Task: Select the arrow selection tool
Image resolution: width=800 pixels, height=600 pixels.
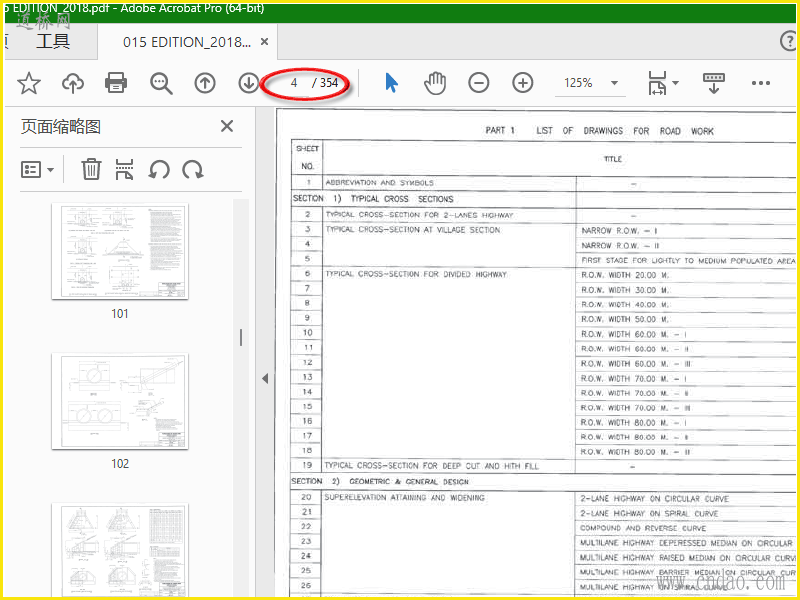Action: click(x=391, y=83)
